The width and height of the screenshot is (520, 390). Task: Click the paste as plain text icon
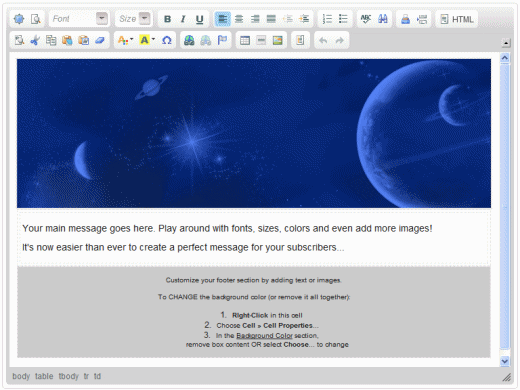[84, 40]
